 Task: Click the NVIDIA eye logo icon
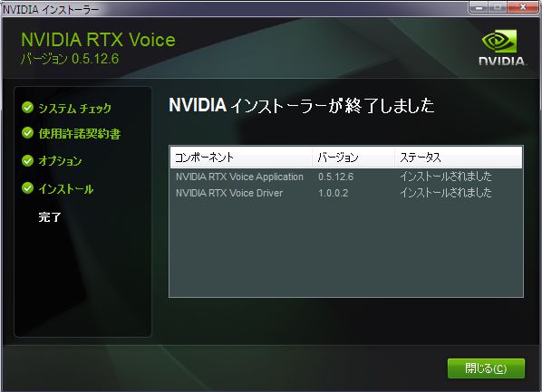[498, 41]
